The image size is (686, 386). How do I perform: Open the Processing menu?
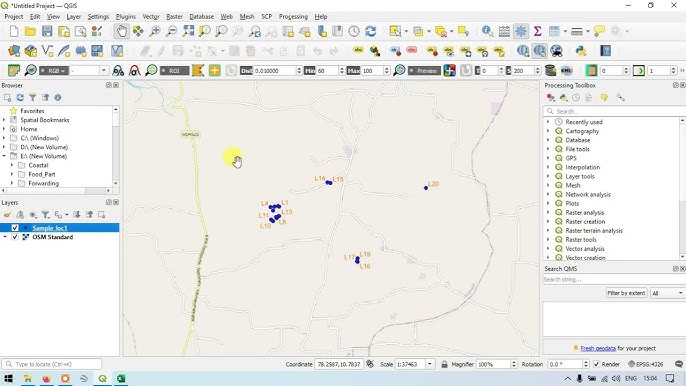(293, 17)
